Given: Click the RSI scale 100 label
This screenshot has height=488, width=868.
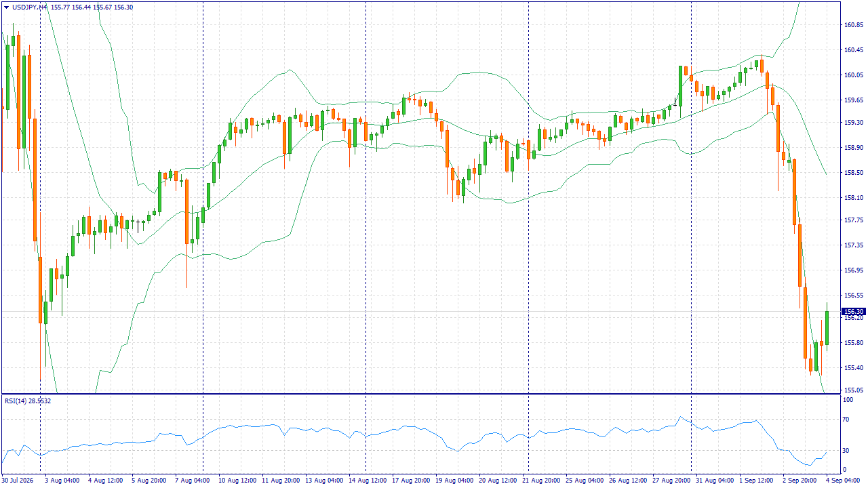Looking at the screenshot, I should [848, 401].
